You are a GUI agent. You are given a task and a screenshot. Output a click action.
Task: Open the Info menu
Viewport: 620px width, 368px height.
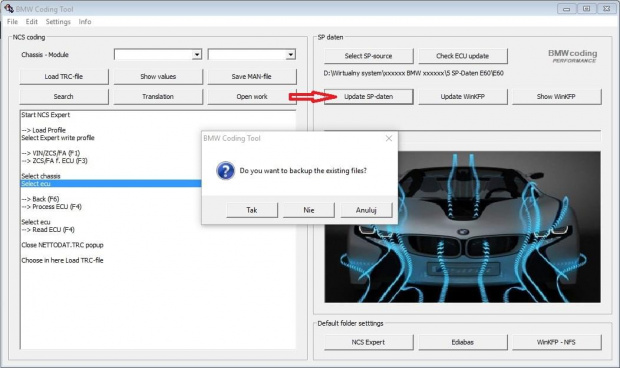85,22
